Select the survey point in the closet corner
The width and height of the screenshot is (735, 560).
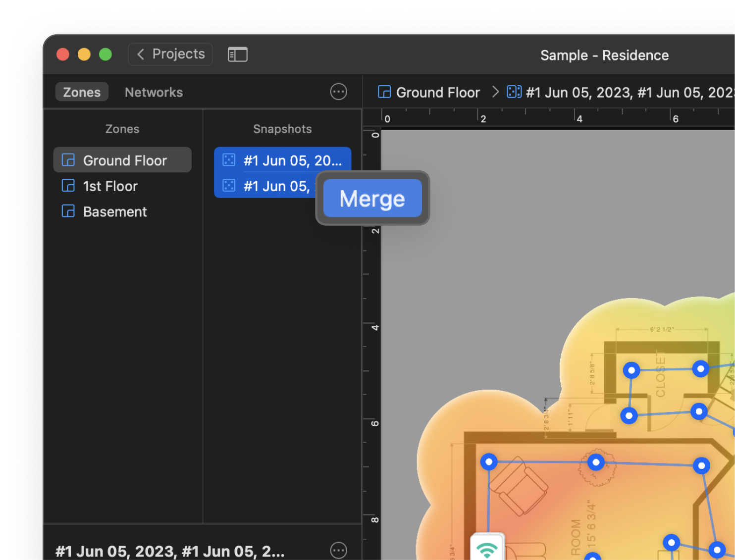pyautogui.click(x=631, y=370)
